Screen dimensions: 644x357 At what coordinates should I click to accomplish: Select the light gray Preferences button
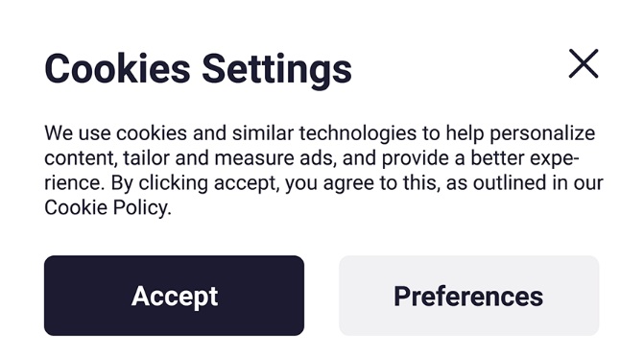pos(468,296)
